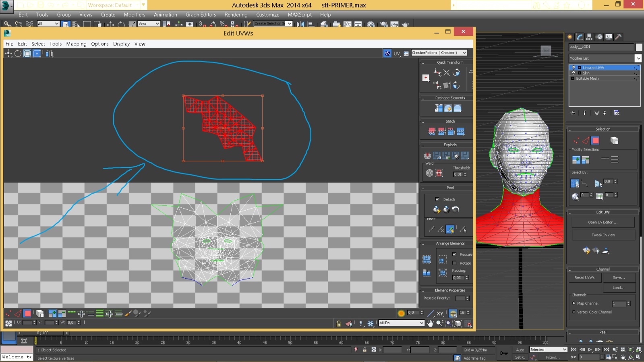Screen dimensions: 644x362
Task: Select the Move tool in Edit UVWs toolbar
Action: coord(8,54)
